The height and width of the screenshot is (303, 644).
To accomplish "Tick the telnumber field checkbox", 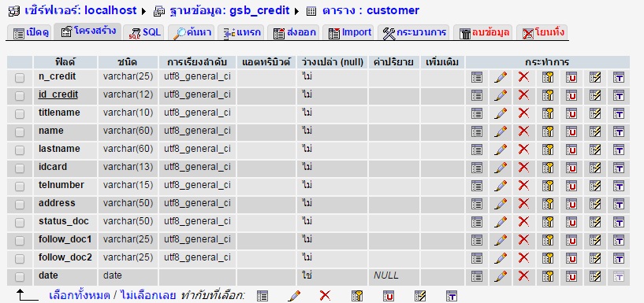I will [x=20, y=187].
